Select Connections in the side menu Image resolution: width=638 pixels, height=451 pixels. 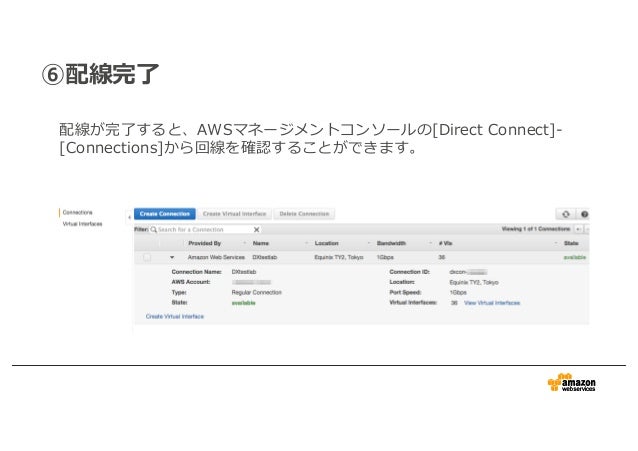coord(77,212)
